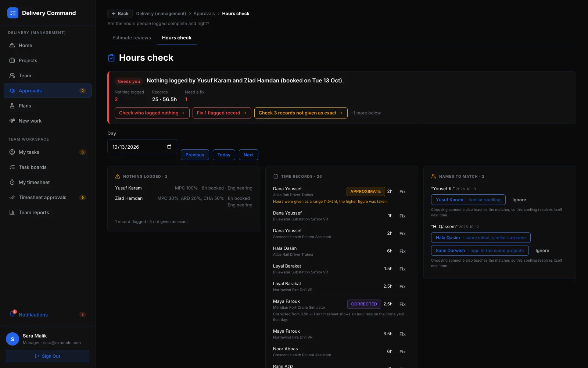Viewport: 588px width, 368px height.
Task: Jump to Today
Action: click(224, 155)
